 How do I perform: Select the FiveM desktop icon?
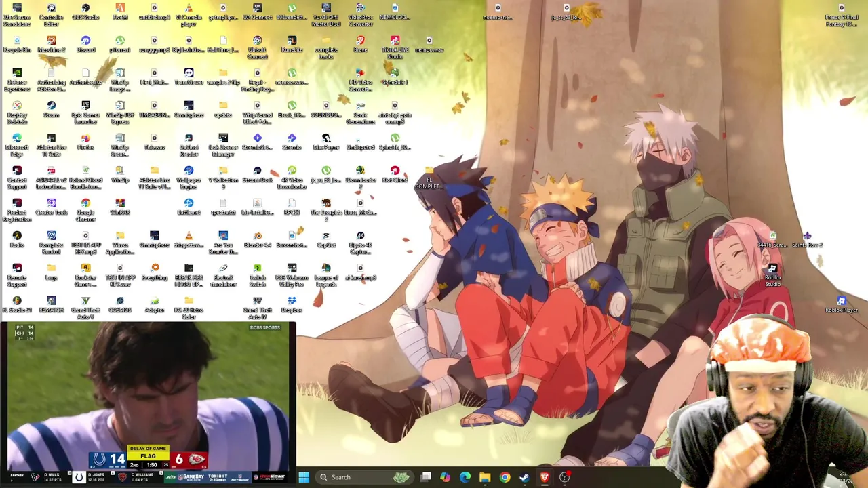(120, 12)
